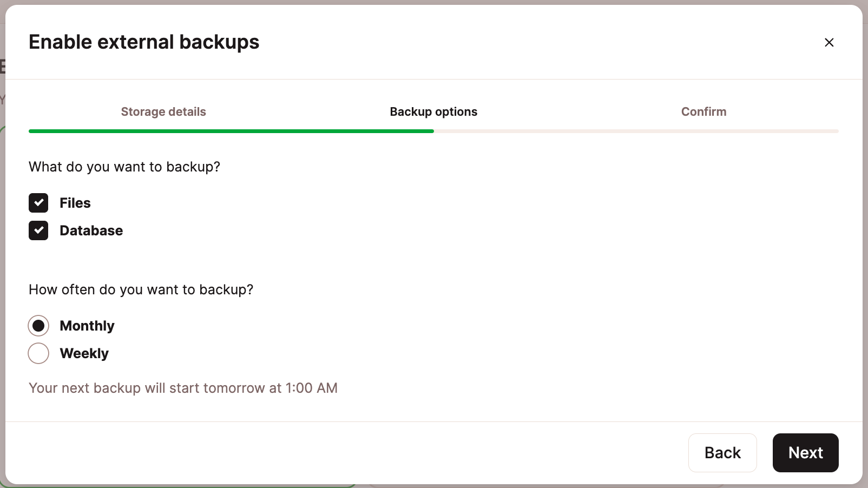
Task: Click the checkmark icon beside Database
Action: tap(38, 230)
